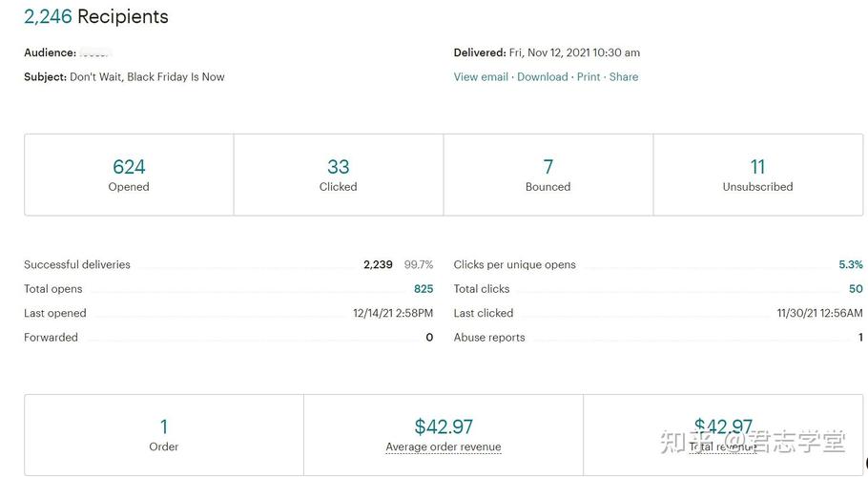Click the Share link
868x477 pixels.
623,77
